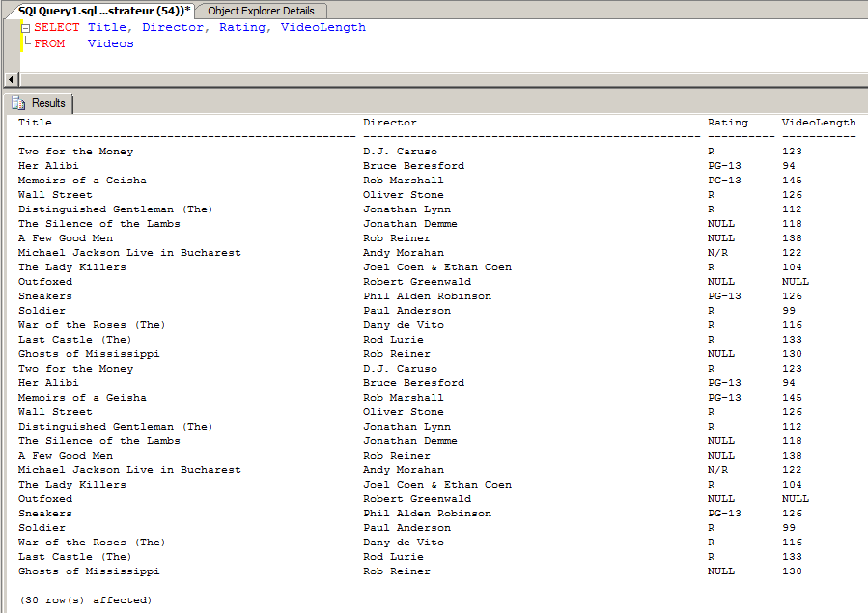Click the left scroll arrow in the editor
The width and height of the screenshot is (868, 613).
[11, 80]
